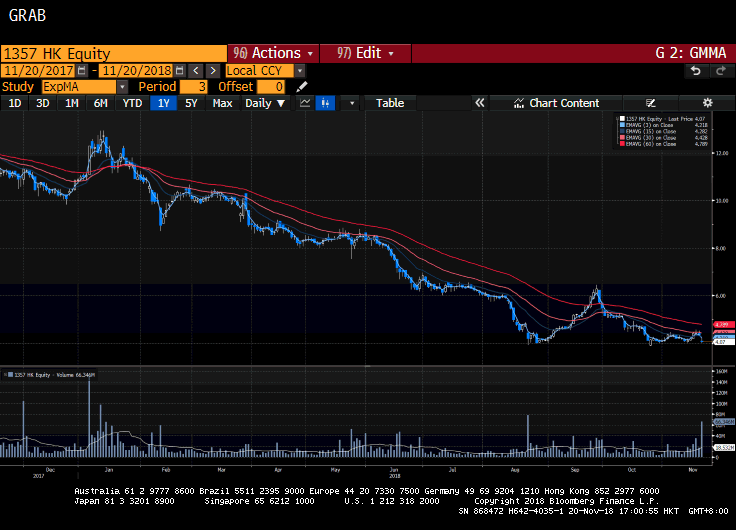Select the 1M time range

pyautogui.click(x=71, y=103)
